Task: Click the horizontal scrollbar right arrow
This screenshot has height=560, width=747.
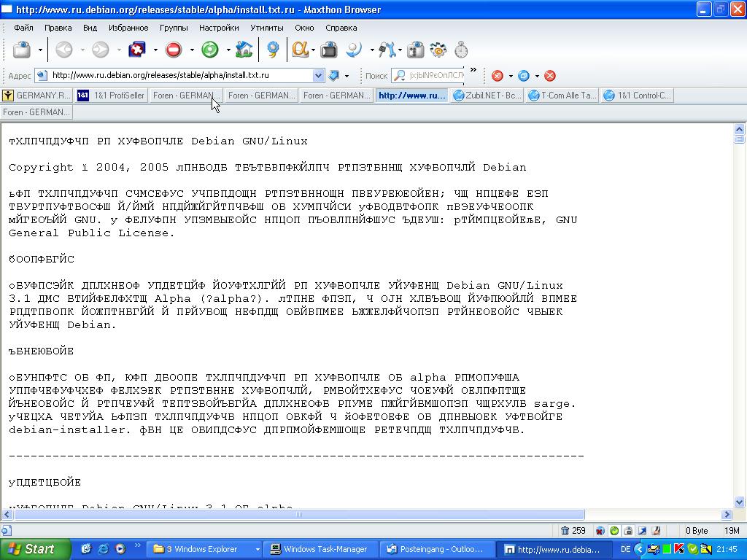Action: coord(727,514)
